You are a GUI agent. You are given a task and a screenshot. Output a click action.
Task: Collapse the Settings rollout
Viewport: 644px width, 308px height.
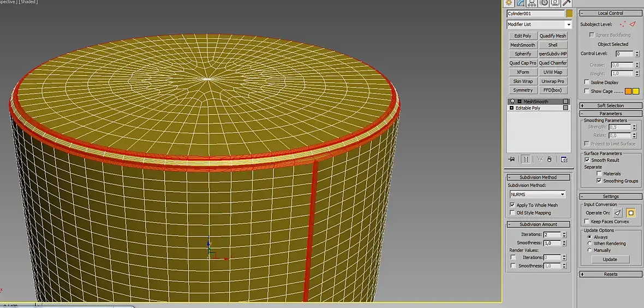(610, 197)
